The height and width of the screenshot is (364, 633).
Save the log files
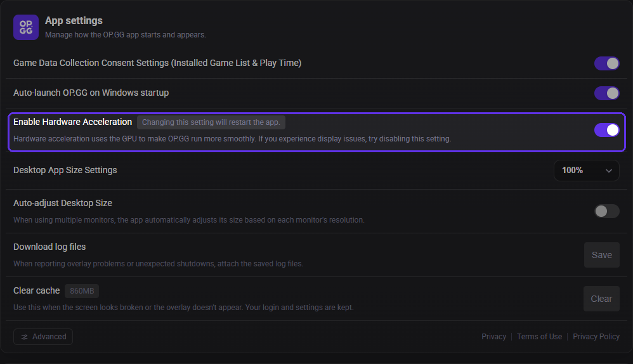pyautogui.click(x=601, y=255)
